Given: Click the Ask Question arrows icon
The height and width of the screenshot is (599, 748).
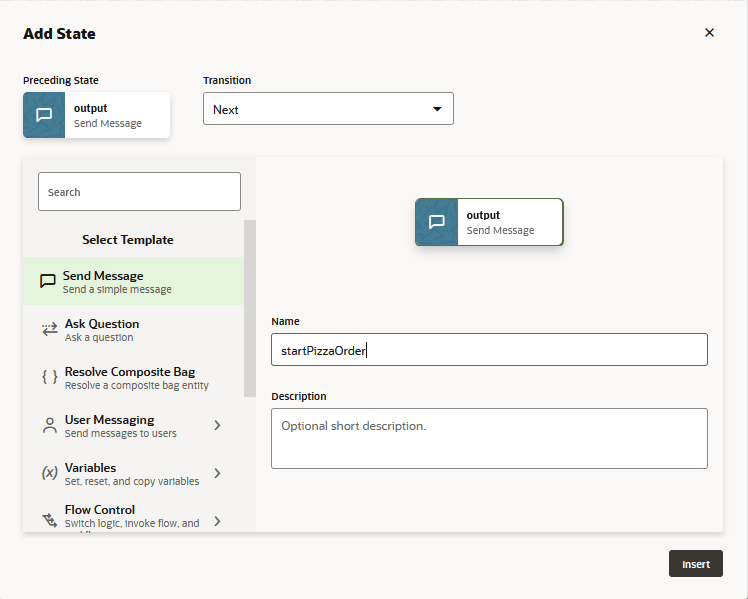Looking at the screenshot, I should point(50,329).
